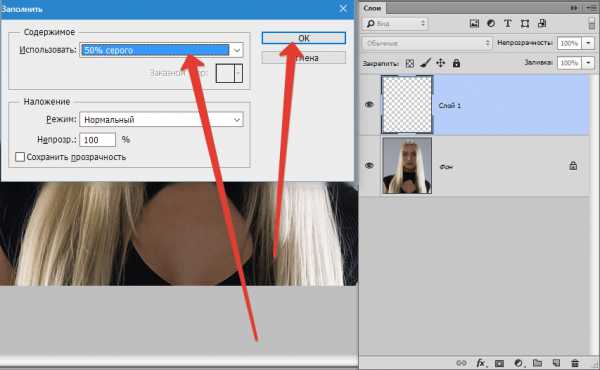The image size is (600, 370).
Task: Click the layer style fx icon
Action: [481, 363]
